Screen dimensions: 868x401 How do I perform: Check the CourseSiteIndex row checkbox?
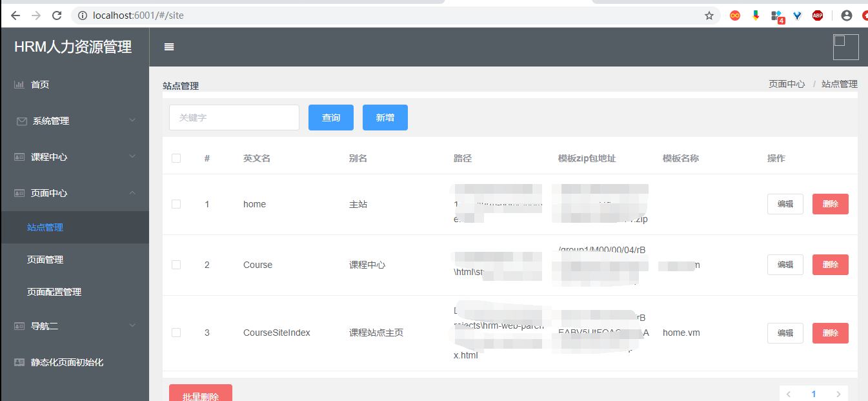(x=176, y=333)
